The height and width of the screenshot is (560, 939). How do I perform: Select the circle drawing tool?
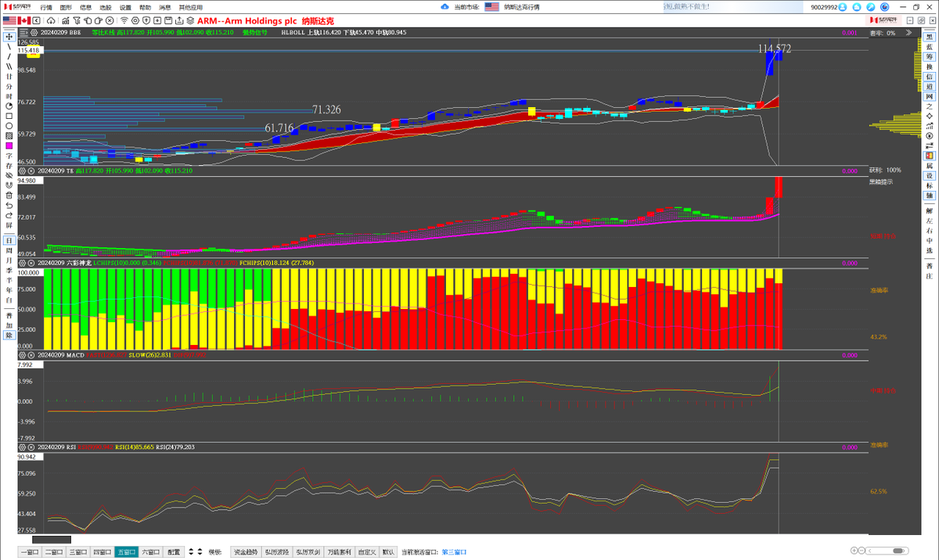click(9, 126)
